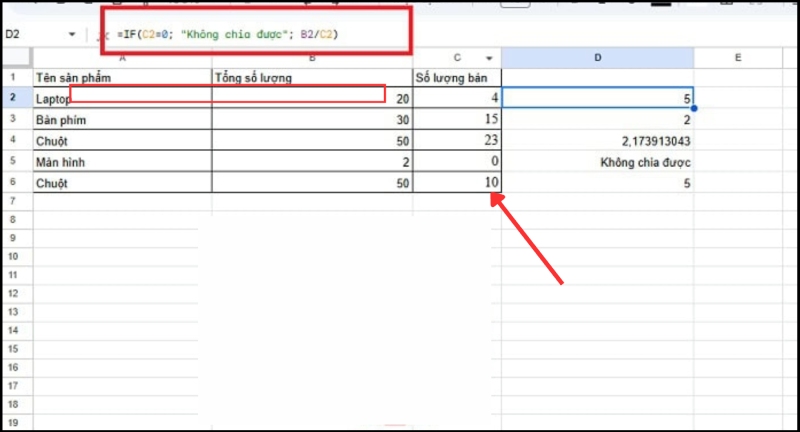Click the Name box showing D2
The image size is (800, 432).
click(30, 35)
